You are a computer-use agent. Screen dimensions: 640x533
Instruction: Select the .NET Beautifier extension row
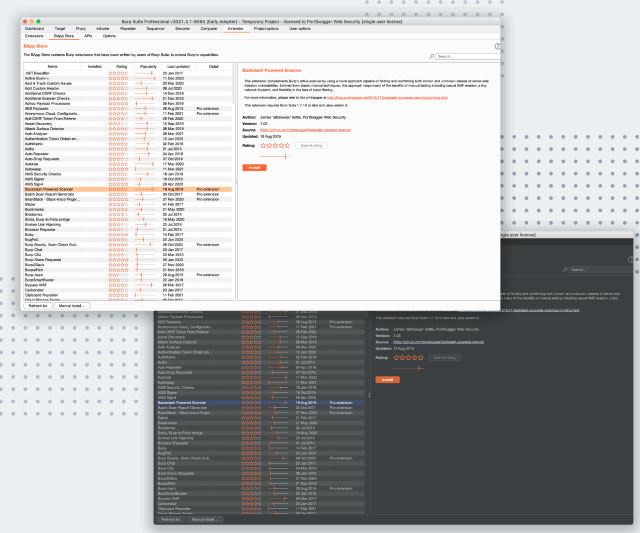pos(128,73)
